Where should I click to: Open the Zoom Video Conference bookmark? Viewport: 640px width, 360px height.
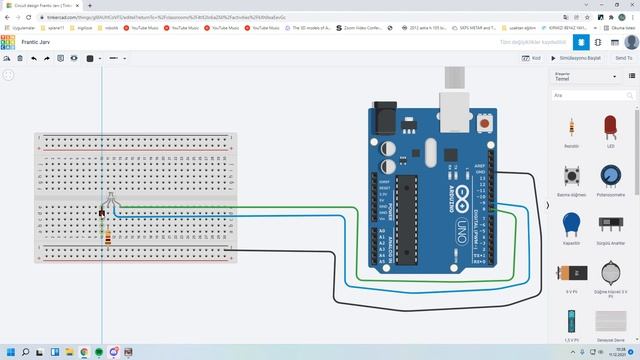(x=360, y=28)
